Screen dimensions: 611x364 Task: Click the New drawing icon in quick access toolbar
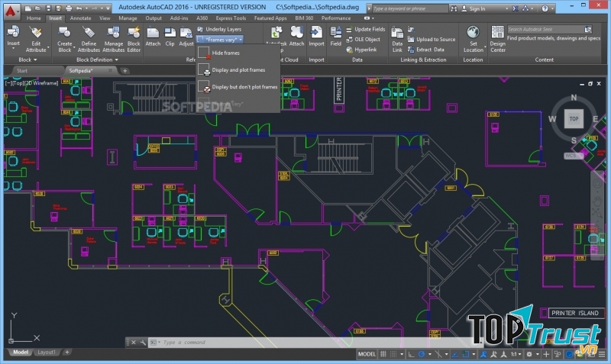pos(28,8)
